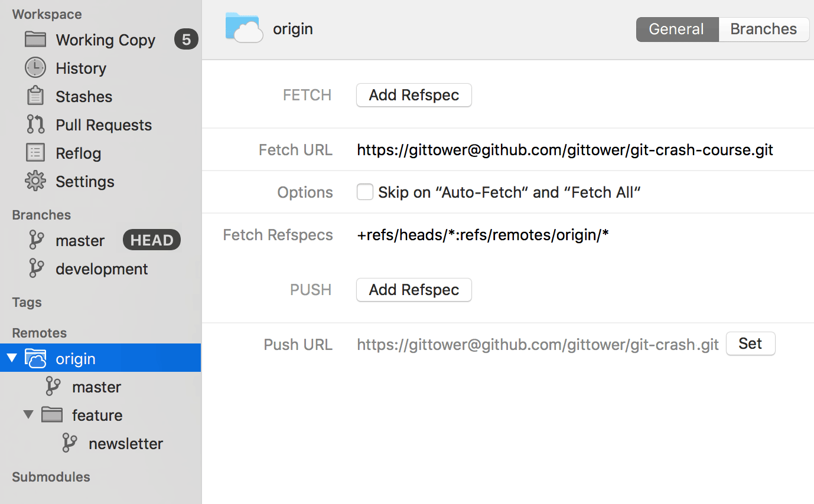Open Stashes via its stash icon
814x504 pixels.
coord(34,96)
